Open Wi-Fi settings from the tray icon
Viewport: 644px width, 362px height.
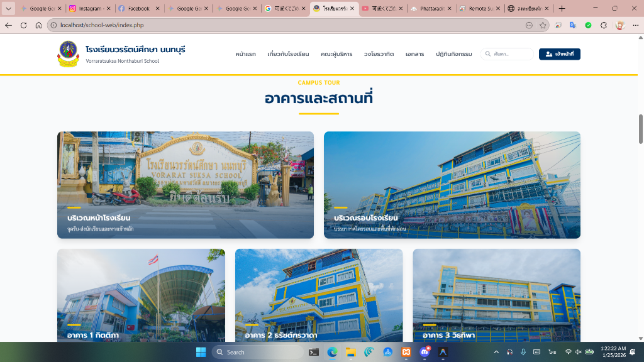tap(569, 352)
